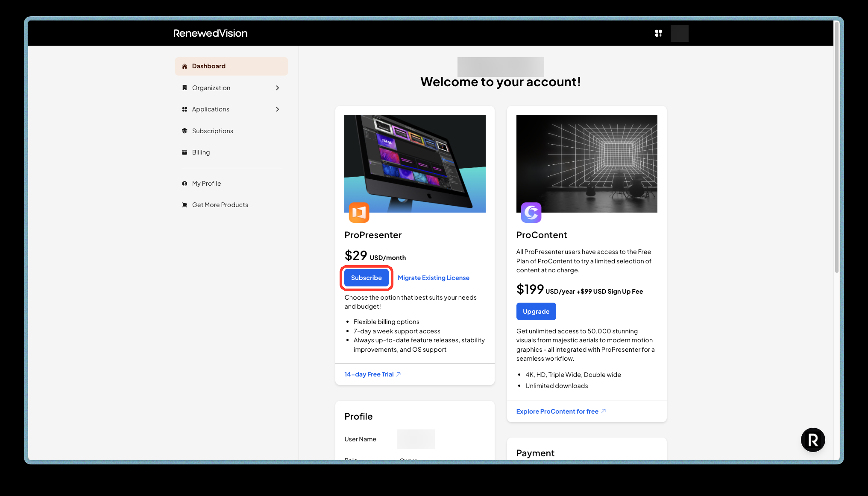The image size is (868, 496).
Task: Click the Profile section heading
Action: click(x=358, y=417)
